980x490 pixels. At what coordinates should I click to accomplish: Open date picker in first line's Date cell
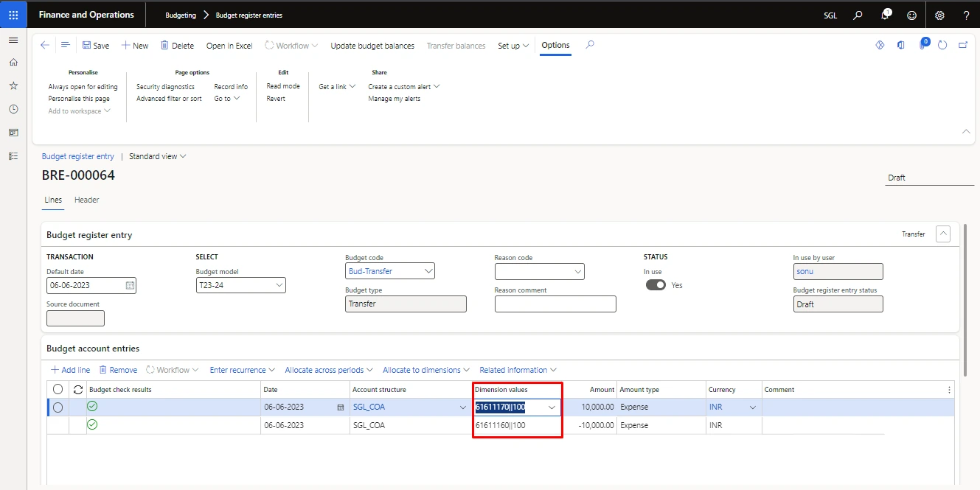pyautogui.click(x=340, y=407)
